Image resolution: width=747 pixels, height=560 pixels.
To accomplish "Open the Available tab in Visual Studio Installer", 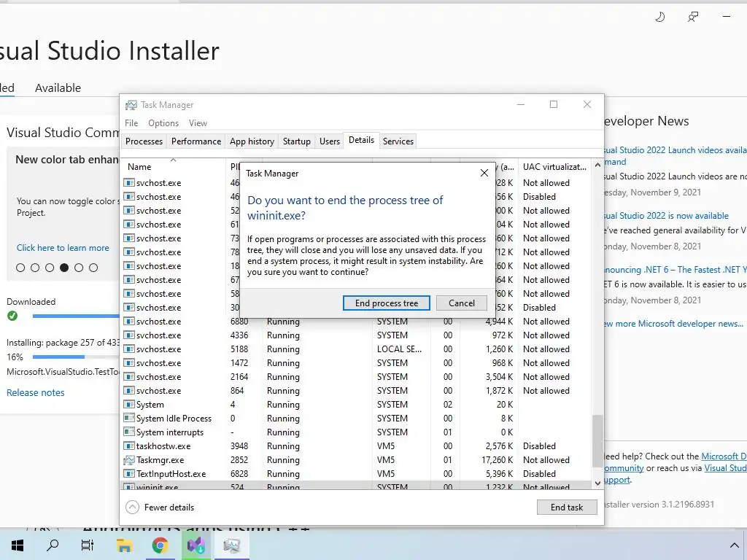I will coord(58,87).
